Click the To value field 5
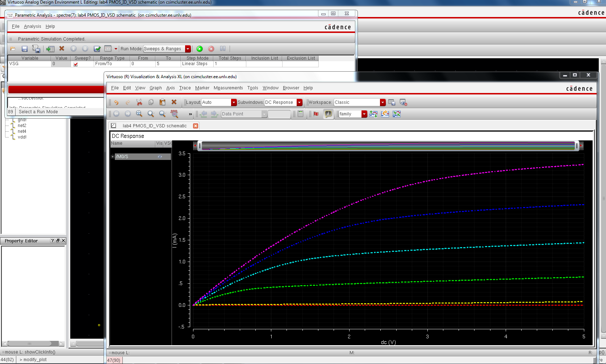 (x=168, y=64)
